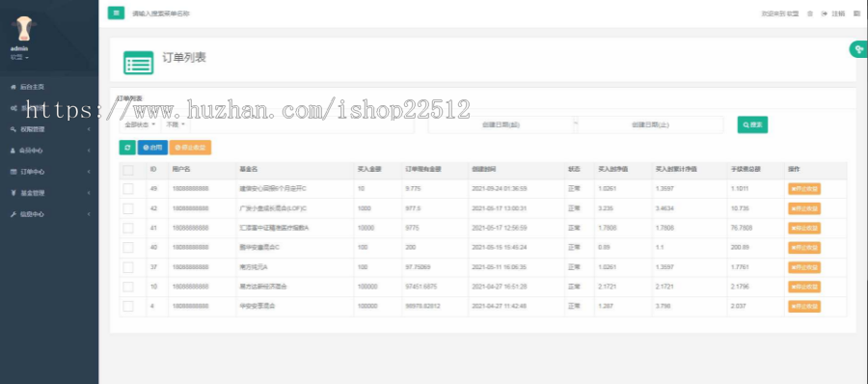This screenshot has width=868, height=384.
Task: Click the far-right top bar panel icon
Action: 857,14
